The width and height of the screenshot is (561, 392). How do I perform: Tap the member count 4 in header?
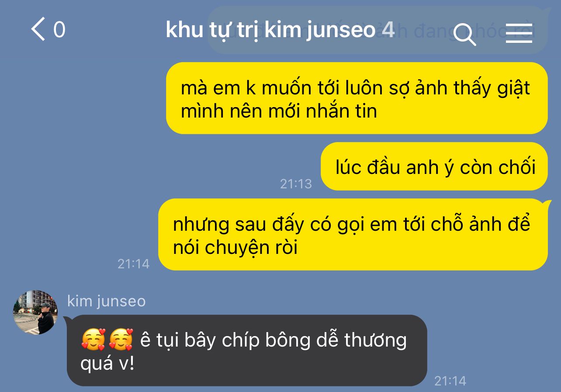tap(388, 30)
